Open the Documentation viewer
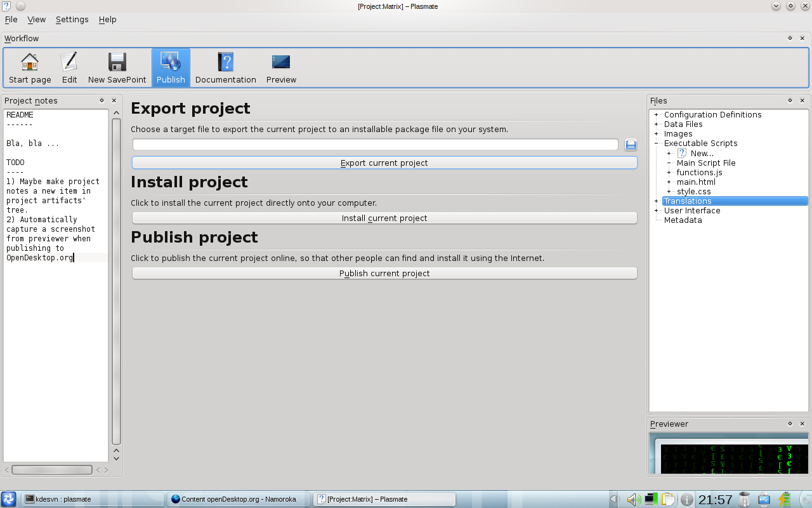 [x=225, y=68]
